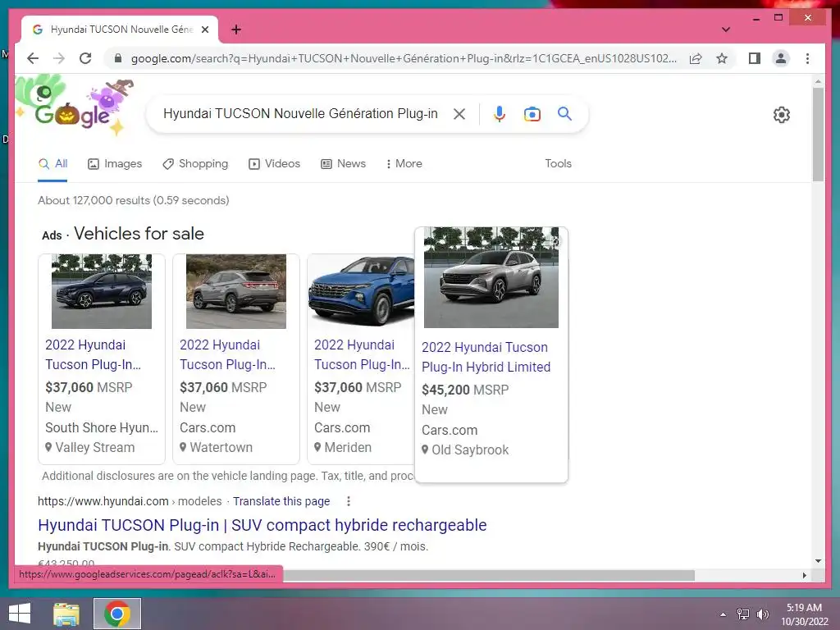
Task: Switch to Images results tab
Action: [115, 164]
